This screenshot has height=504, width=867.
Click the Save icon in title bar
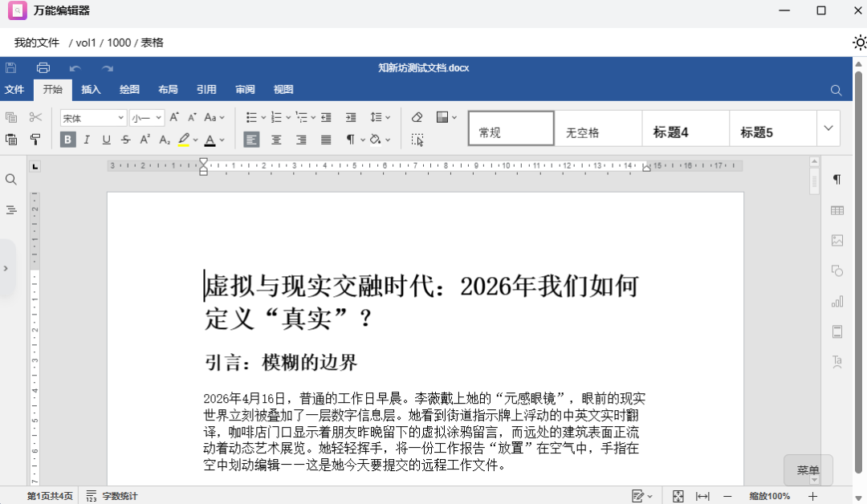pos(10,68)
